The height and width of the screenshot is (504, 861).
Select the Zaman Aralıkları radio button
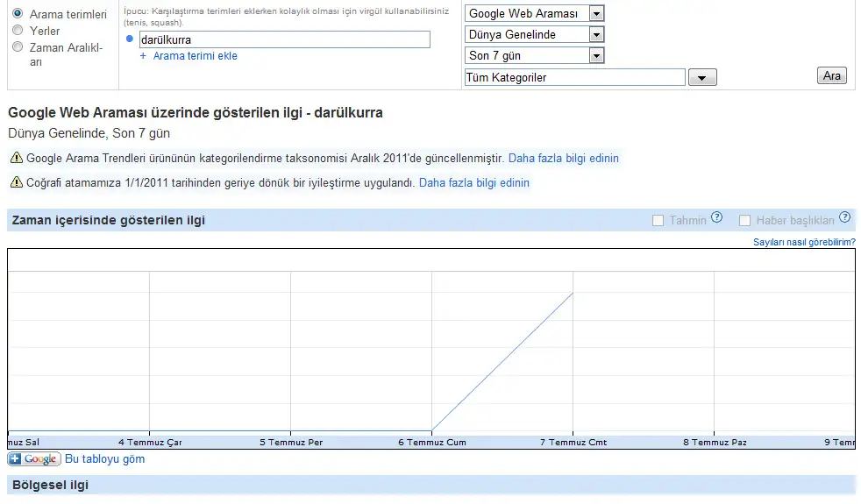(x=18, y=47)
